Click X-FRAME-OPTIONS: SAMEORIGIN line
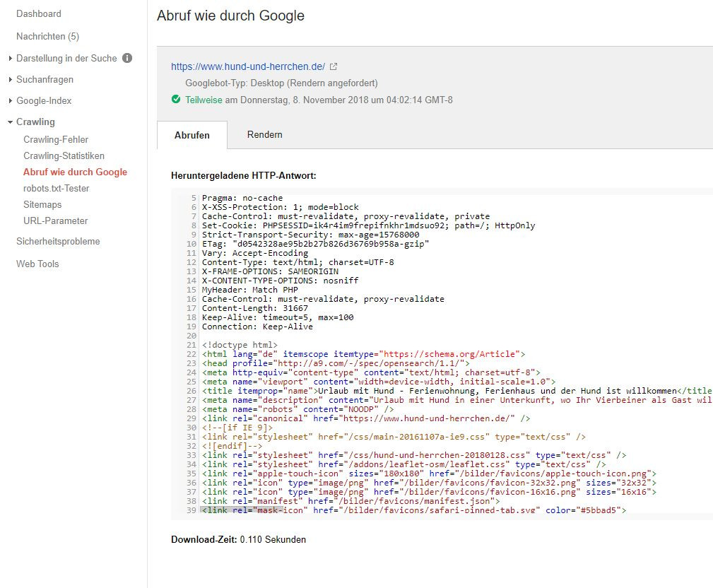The height and width of the screenshot is (588, 713). pyautogui.click(x=270, y=271)
